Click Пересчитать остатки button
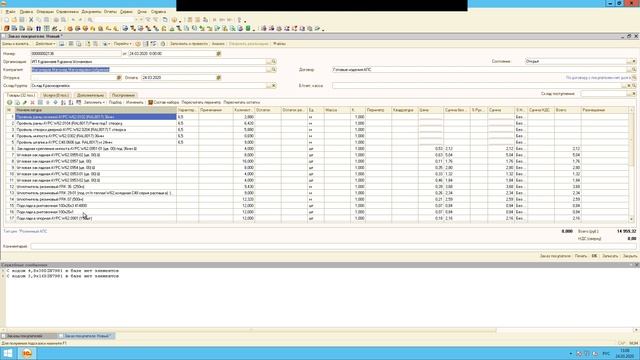 tap(242, 102)
